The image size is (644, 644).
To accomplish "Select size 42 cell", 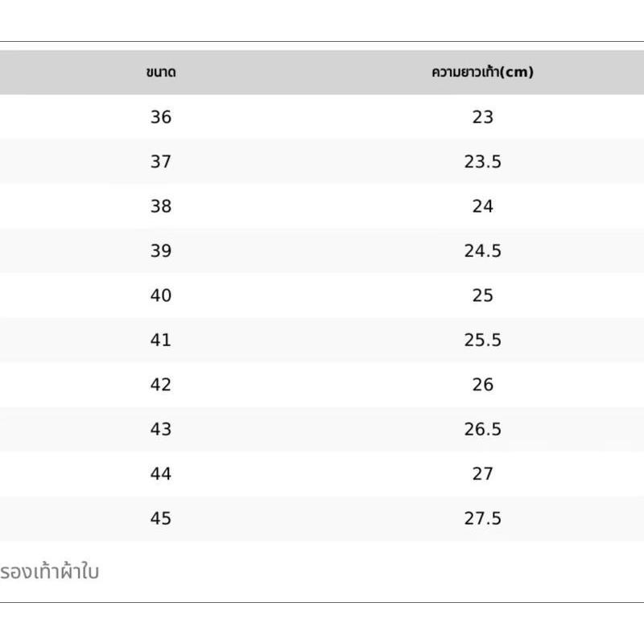I will click(161, 385).
